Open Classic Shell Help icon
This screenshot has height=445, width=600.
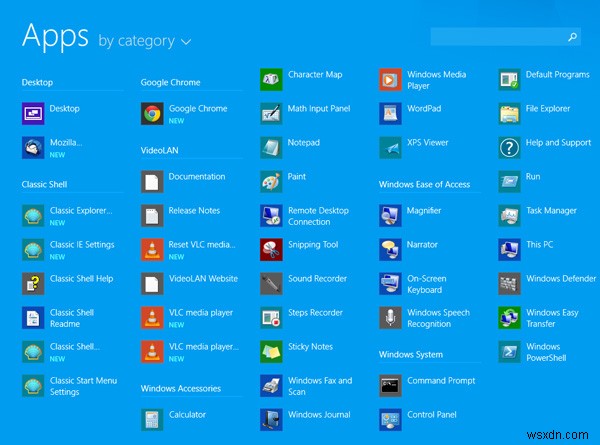click(33, 284)
